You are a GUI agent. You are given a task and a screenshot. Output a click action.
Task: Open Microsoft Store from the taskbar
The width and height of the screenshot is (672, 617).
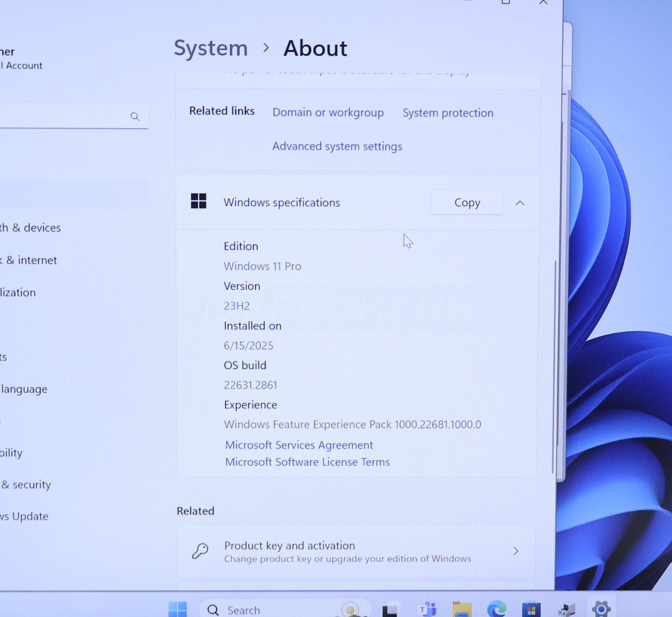tap(531, 609)
